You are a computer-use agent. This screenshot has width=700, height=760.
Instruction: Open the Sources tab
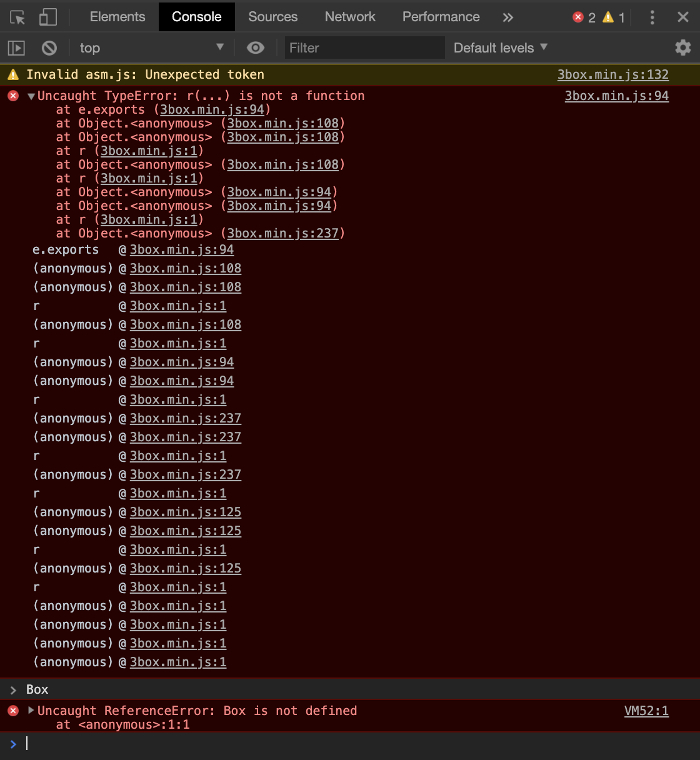click(273, 17)
